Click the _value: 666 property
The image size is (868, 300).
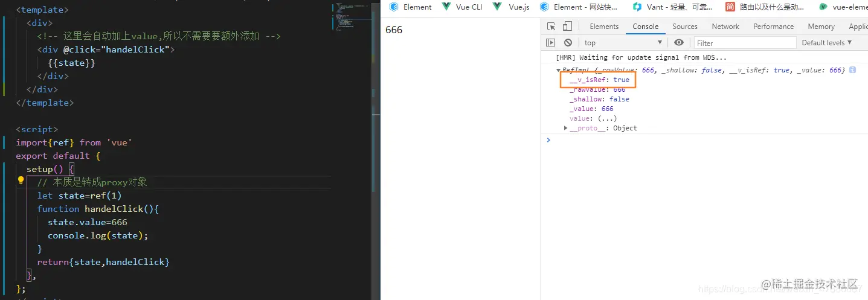point(591,109)
